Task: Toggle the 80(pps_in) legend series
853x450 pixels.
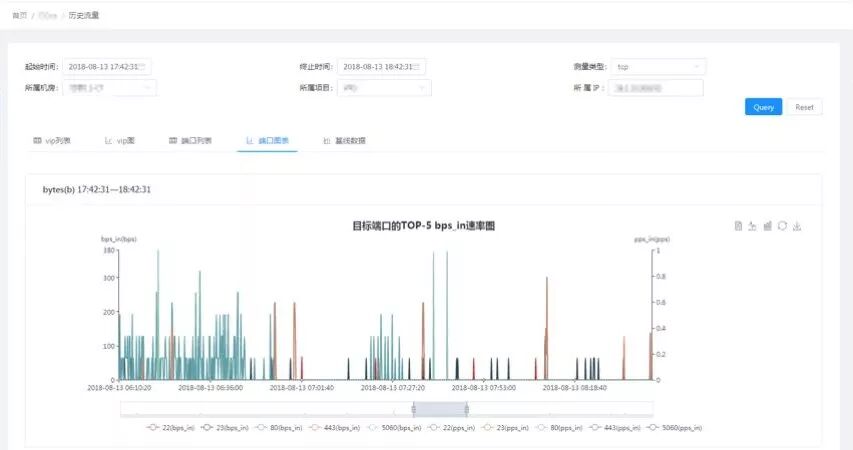Action: pos(559,428)
